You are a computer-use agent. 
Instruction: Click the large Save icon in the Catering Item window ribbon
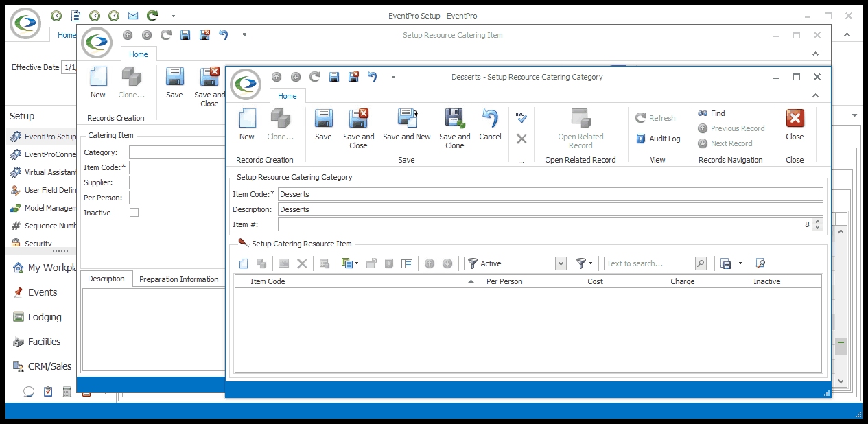174,77
